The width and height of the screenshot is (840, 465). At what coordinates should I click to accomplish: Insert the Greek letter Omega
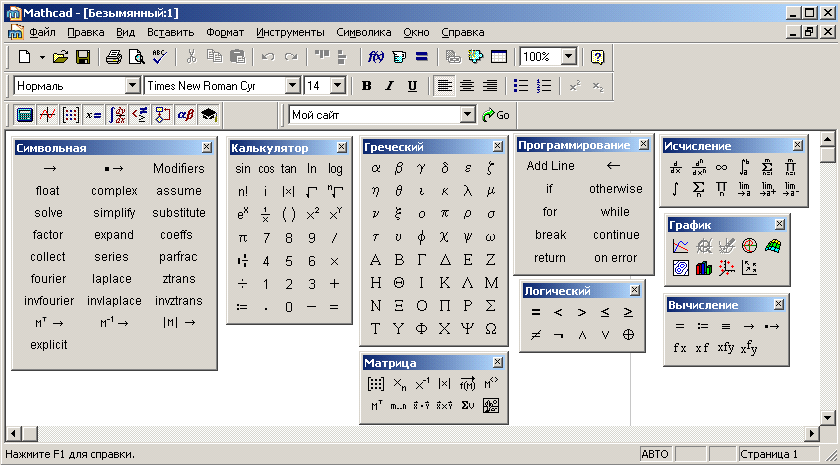click(x=490, y=328)
